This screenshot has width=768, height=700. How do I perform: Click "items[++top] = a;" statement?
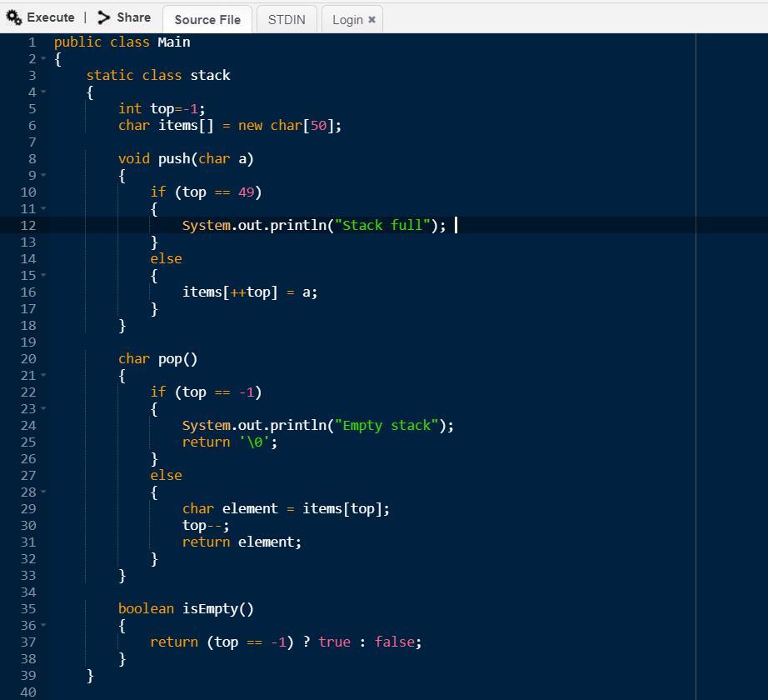pyautogui.click(x=250, y=292)
